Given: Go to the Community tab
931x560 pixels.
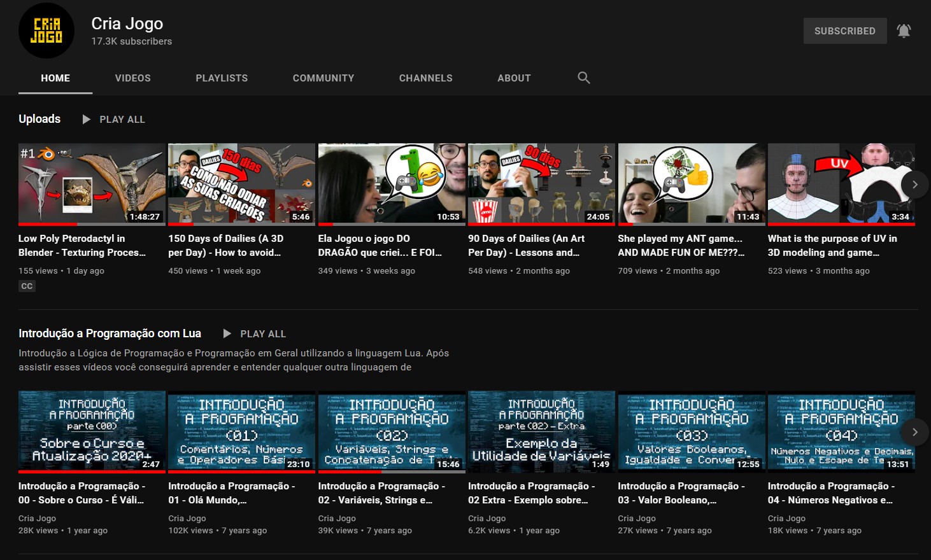Looking at the screenshot, I should pos(323,78).
